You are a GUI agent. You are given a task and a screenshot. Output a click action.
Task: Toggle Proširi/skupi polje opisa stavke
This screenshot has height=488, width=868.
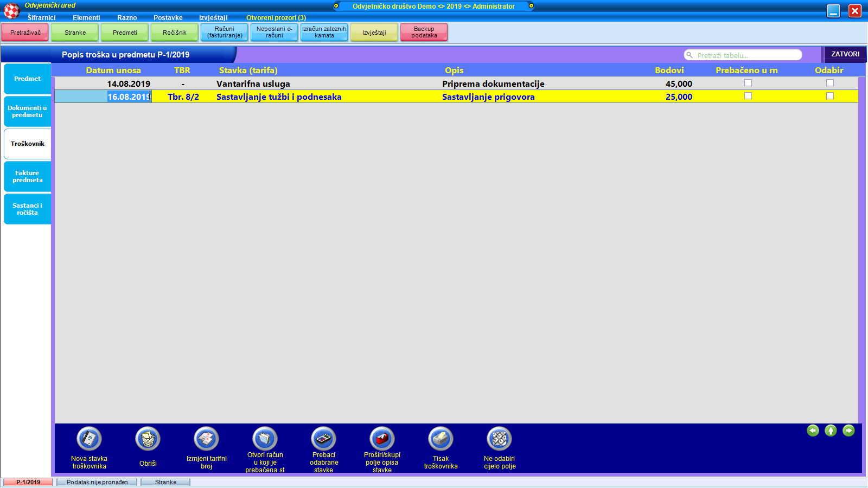pos(382,439)
